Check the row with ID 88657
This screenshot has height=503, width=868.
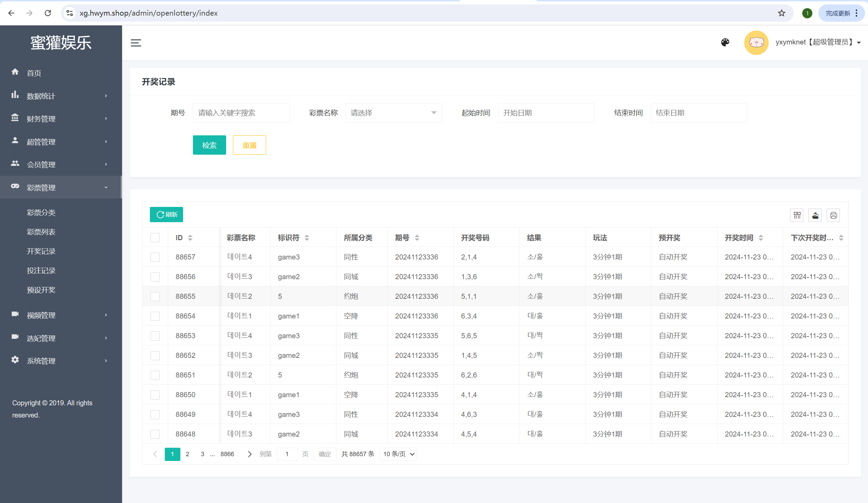pos(155,257)
